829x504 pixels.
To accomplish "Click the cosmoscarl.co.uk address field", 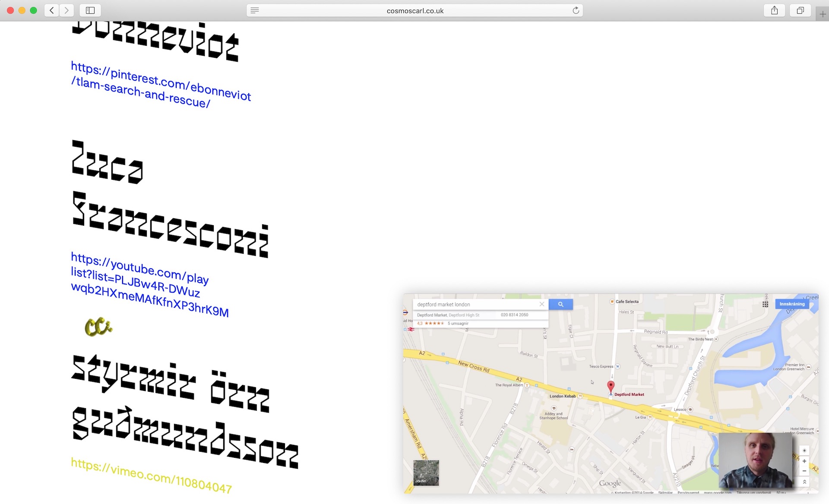I will coord(414,11).
